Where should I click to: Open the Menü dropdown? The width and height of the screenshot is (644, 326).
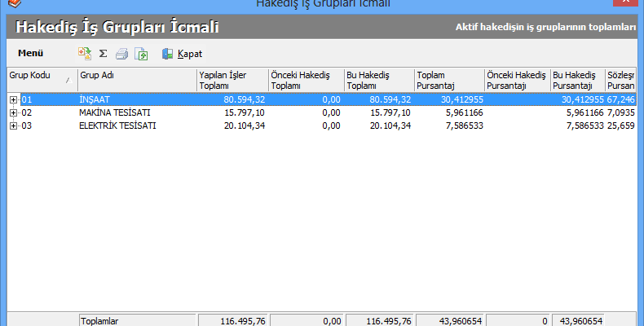click(x=30, y=54)
